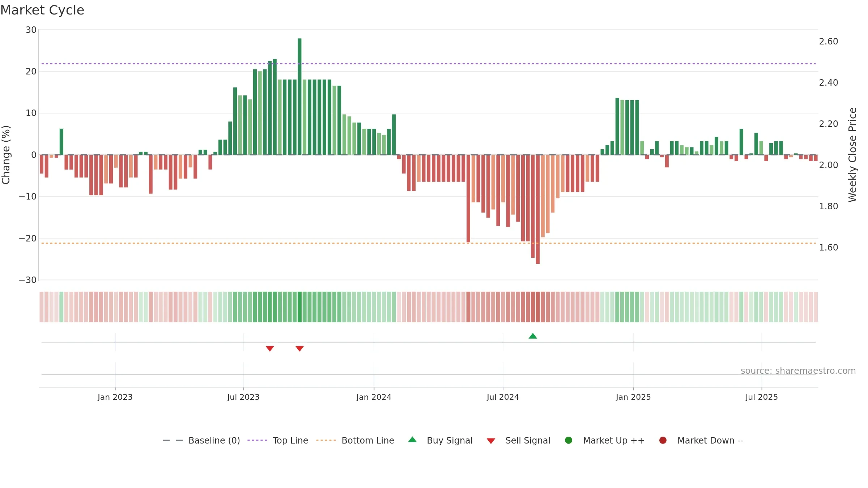Toggle the Market Up ++ legend entry

pos(604,440)
